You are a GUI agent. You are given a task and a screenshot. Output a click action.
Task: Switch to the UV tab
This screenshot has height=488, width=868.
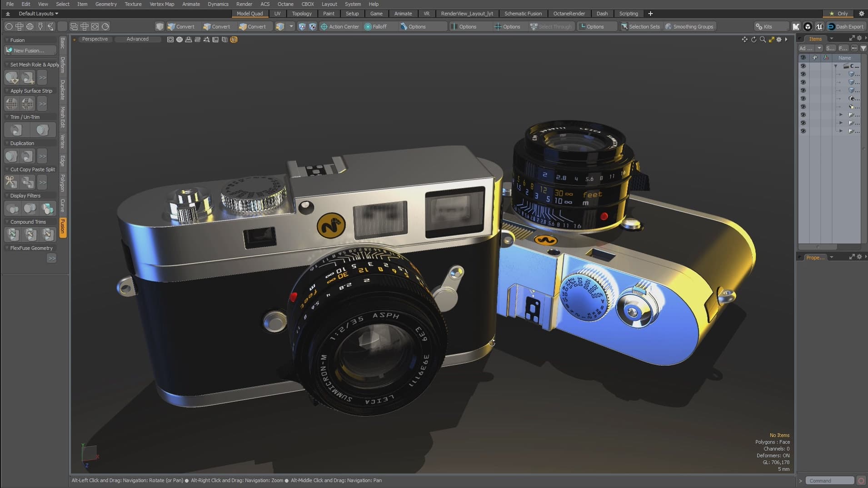point(278,14)
